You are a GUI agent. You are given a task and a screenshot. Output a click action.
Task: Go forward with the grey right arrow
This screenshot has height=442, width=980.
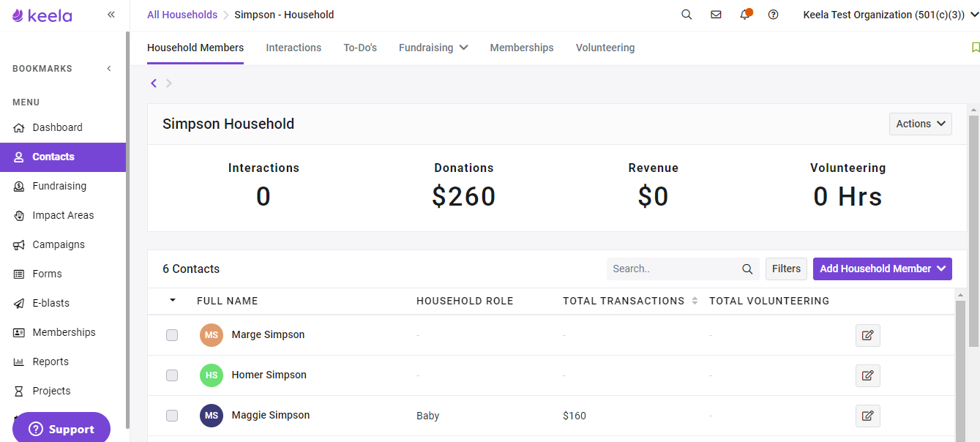pos(169,83)
